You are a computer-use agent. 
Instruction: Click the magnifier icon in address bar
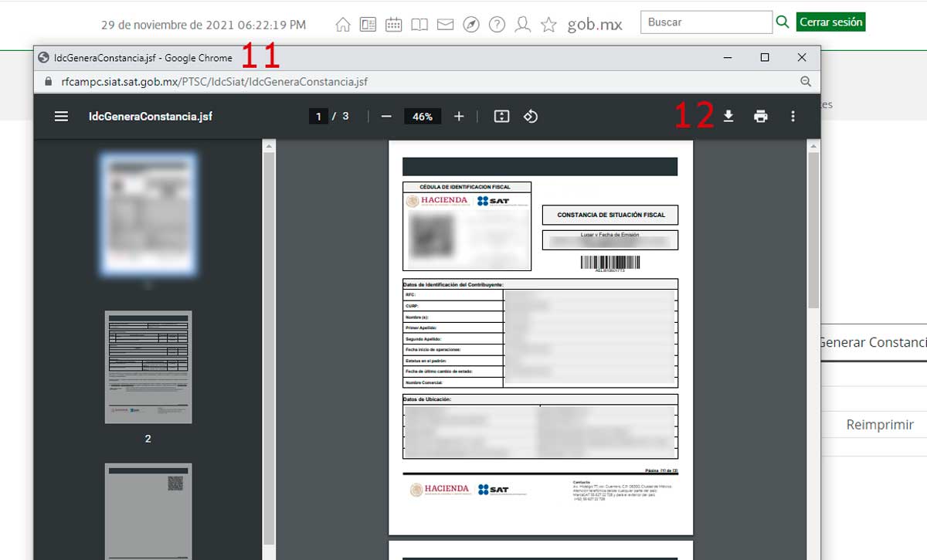(x=806, y=82)
